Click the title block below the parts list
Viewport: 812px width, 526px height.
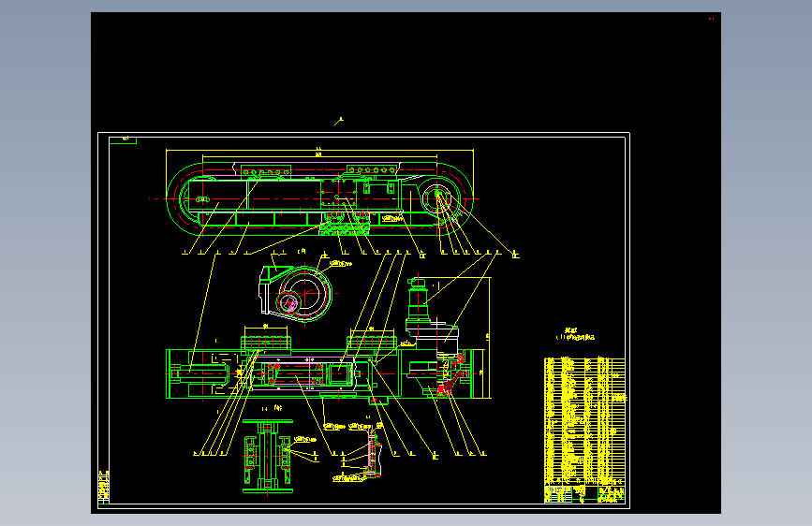click(x=584, y=494)
